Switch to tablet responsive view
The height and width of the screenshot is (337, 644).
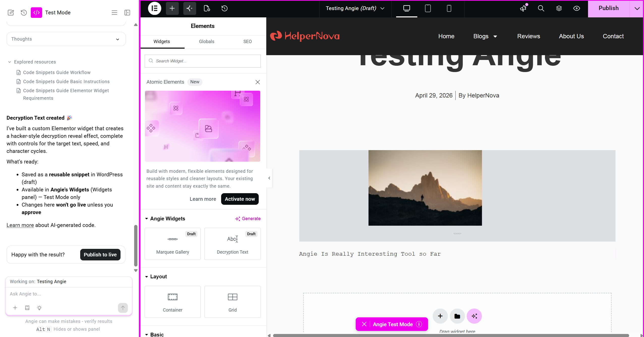click(x=428, y=8)
